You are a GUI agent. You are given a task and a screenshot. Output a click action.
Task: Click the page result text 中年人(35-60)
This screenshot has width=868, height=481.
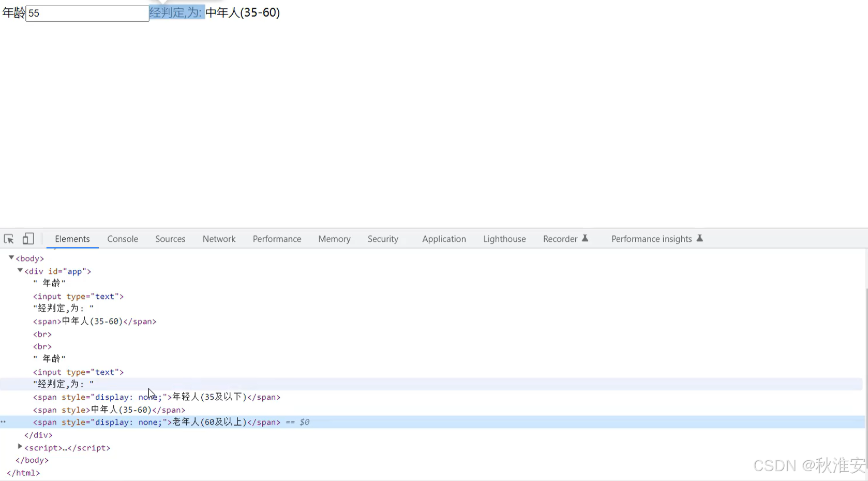243,12
